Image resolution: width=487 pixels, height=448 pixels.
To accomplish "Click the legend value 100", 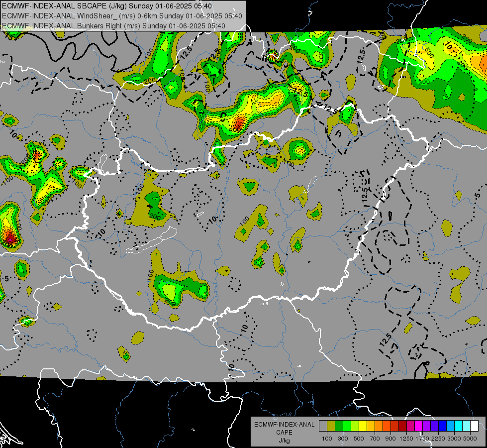I will pyautogui.click(x=327, y=439).
